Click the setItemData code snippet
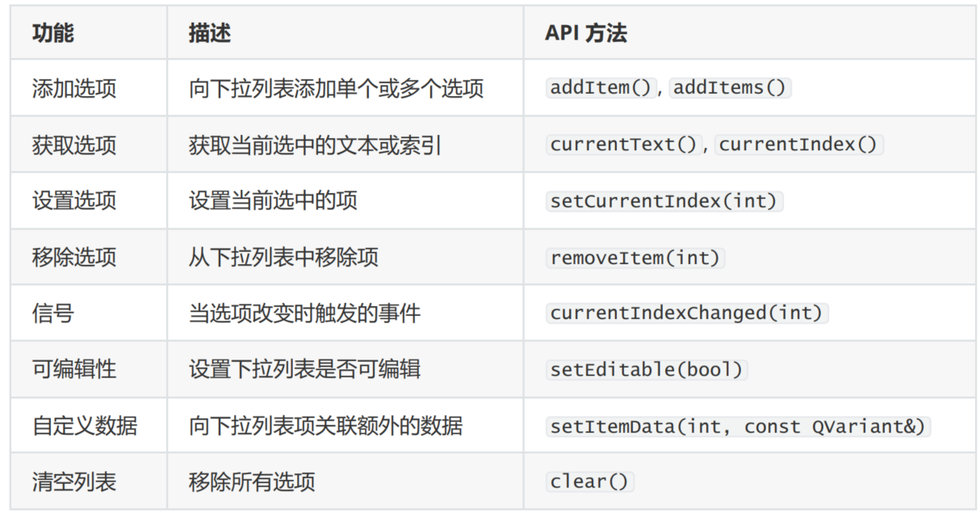Viewport: 980px width, 513px height. pos(737,426)
